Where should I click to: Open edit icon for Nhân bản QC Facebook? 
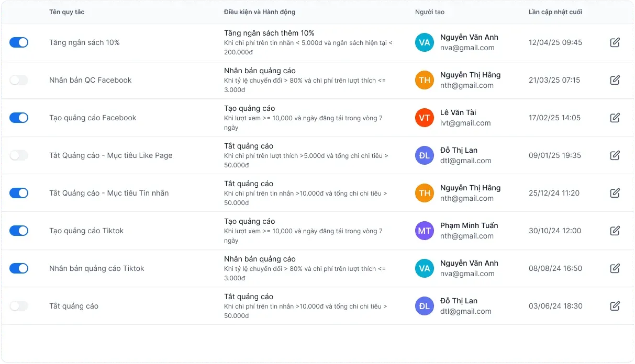click(615, 80)
